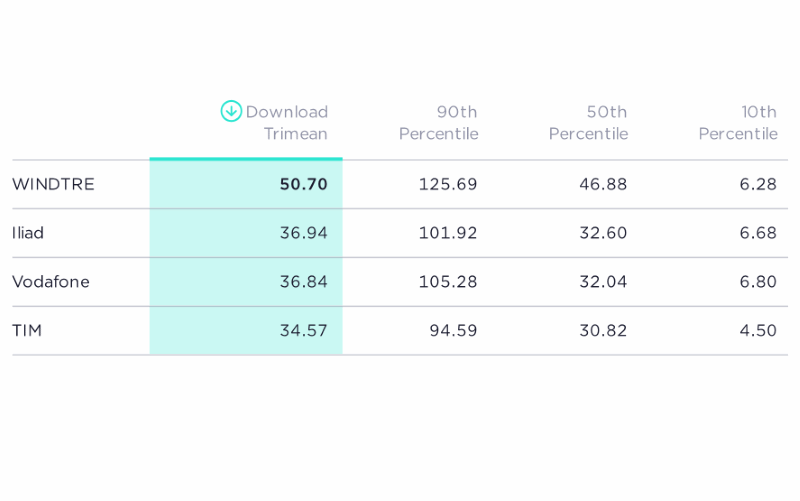Viewport: 800px width, 501px height.
Task: Select the 6.80 value for Vodafone
Action: (x=758, y=282)
